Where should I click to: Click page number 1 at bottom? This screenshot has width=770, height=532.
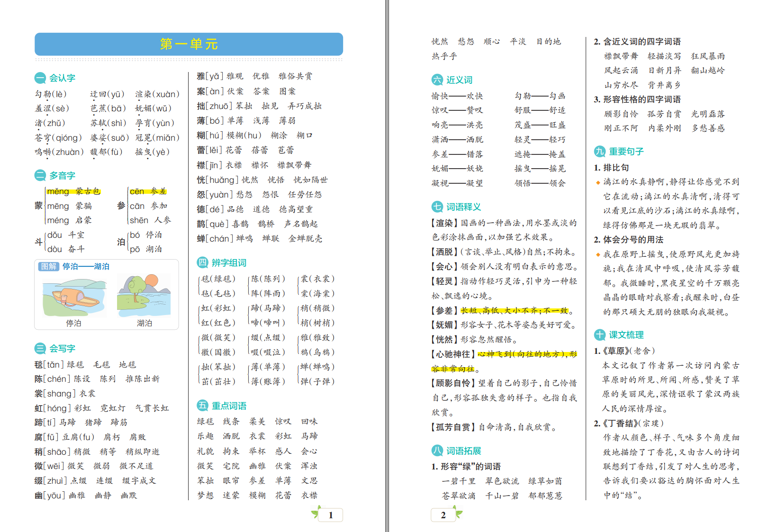coord(330,515)
